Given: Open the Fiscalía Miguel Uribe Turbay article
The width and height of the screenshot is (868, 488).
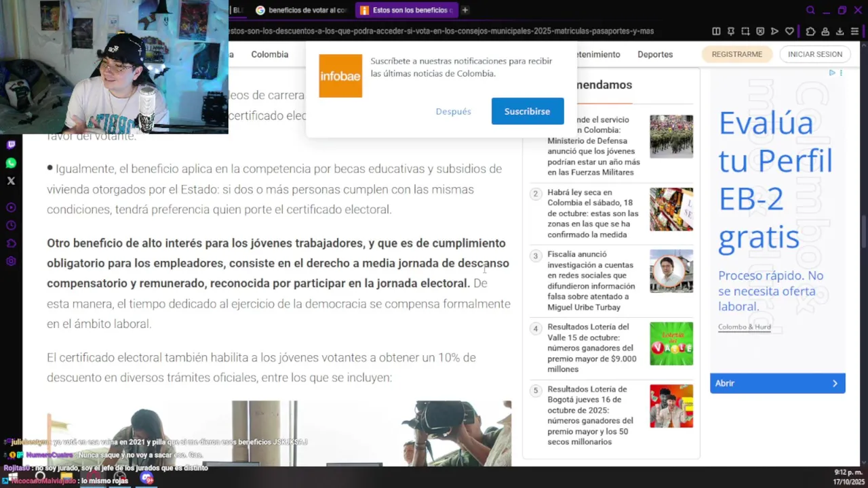Looking at the screenshot, I should pyautogui.click(x=591, y=281).
